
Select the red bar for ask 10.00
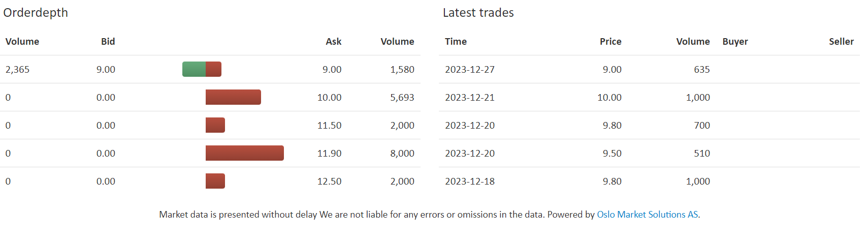pos(233,97)
